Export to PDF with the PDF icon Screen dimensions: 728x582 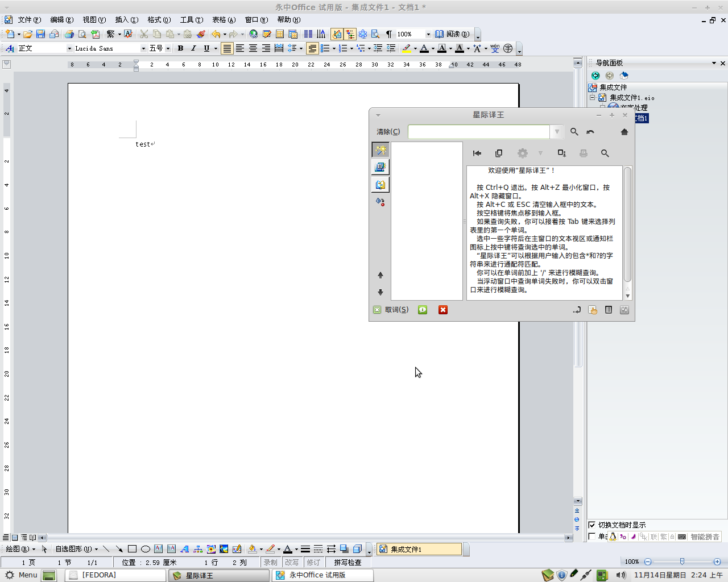(x=96, y=34)
